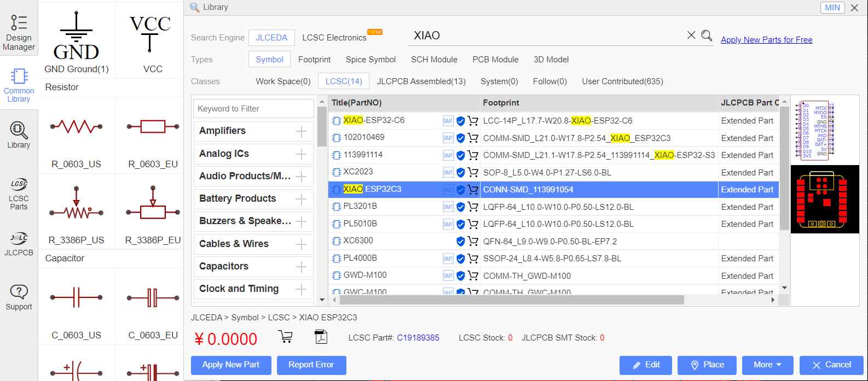This screenshot has height=381, width=868.
Task: Open the JLCPCB sidebar icon
Action: [19, 244]
